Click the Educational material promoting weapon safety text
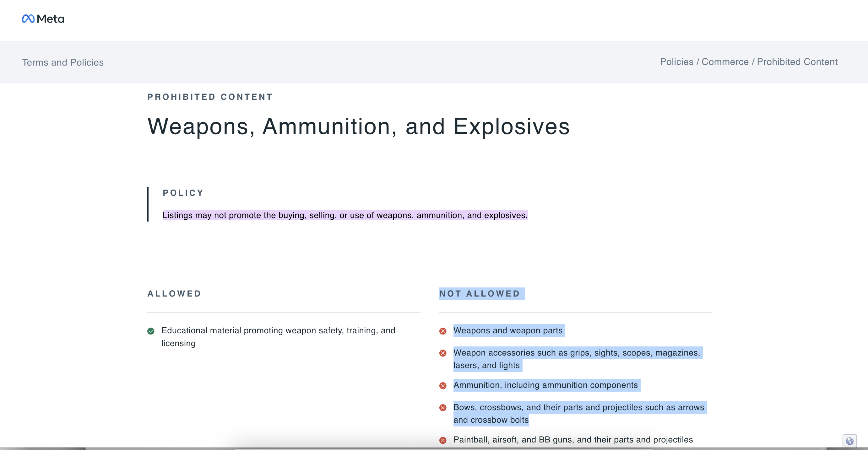 pos(278,337)
